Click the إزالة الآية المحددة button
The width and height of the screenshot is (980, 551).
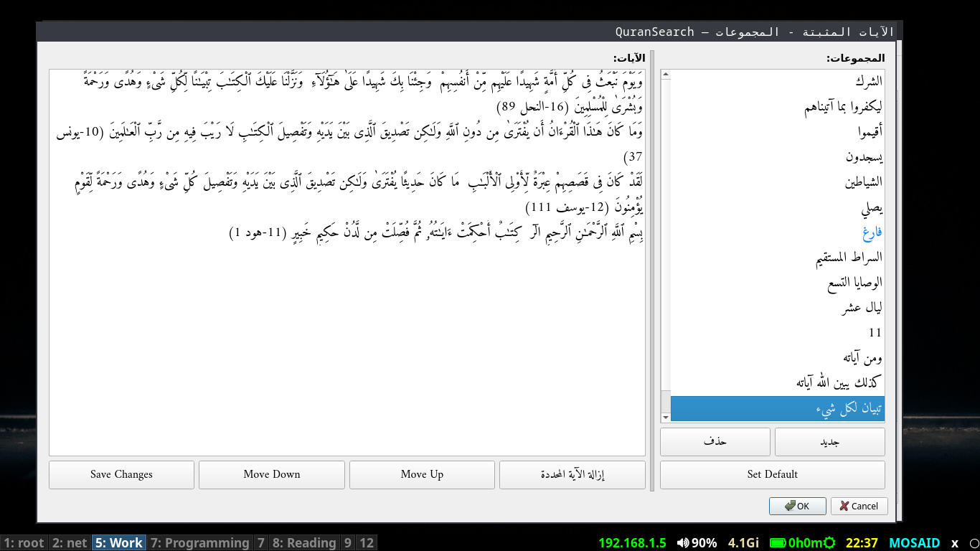click(x=572, y=474)
